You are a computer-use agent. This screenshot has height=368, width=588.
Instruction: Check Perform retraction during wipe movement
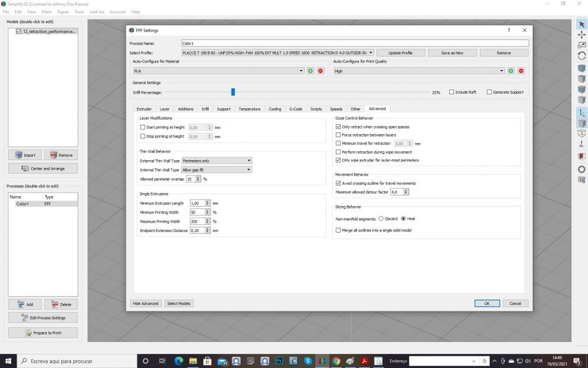click(338, 152)
